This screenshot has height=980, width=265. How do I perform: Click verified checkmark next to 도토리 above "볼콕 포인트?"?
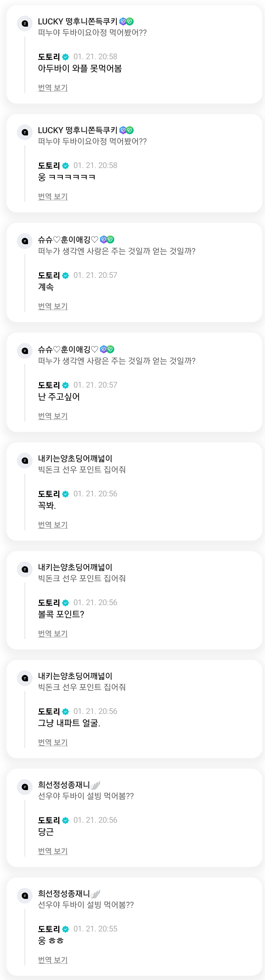click(65, 603)
